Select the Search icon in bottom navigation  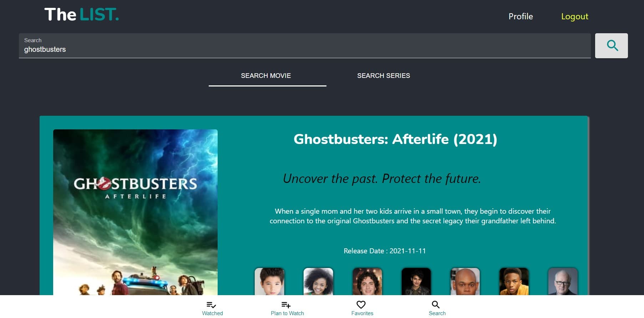(436, 305)
